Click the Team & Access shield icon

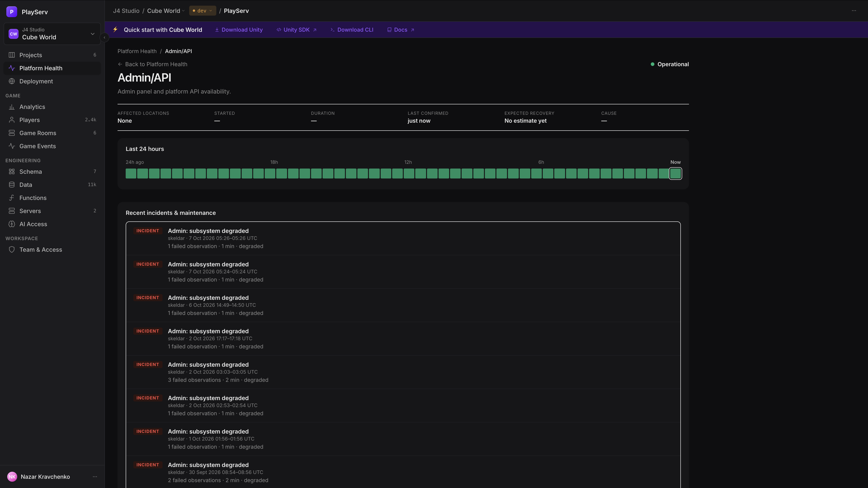(12, 250)
